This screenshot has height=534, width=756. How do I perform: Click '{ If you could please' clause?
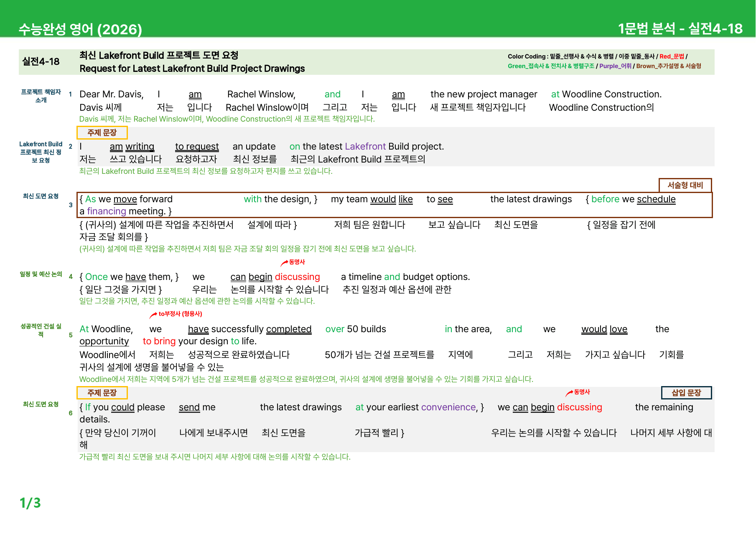pos(122,407)
